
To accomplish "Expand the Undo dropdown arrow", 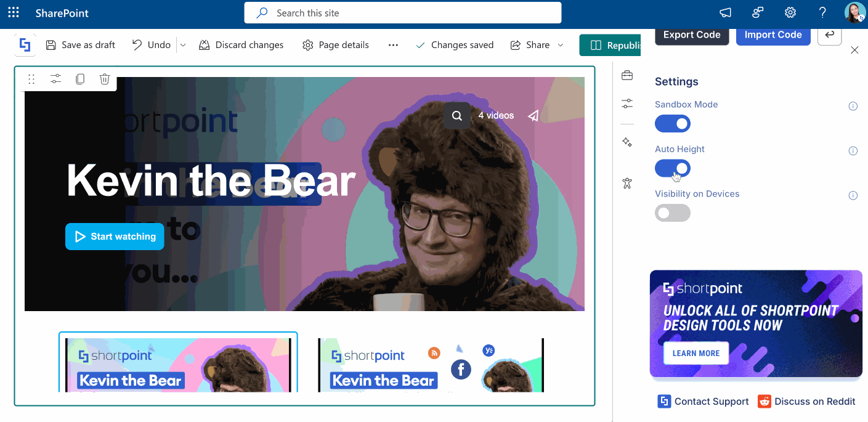I will 183,45.
